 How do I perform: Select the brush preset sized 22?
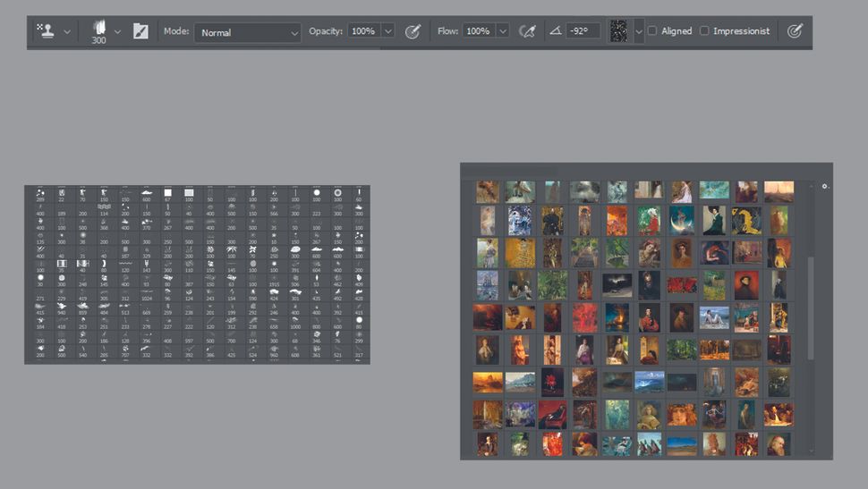coord(62,195)
